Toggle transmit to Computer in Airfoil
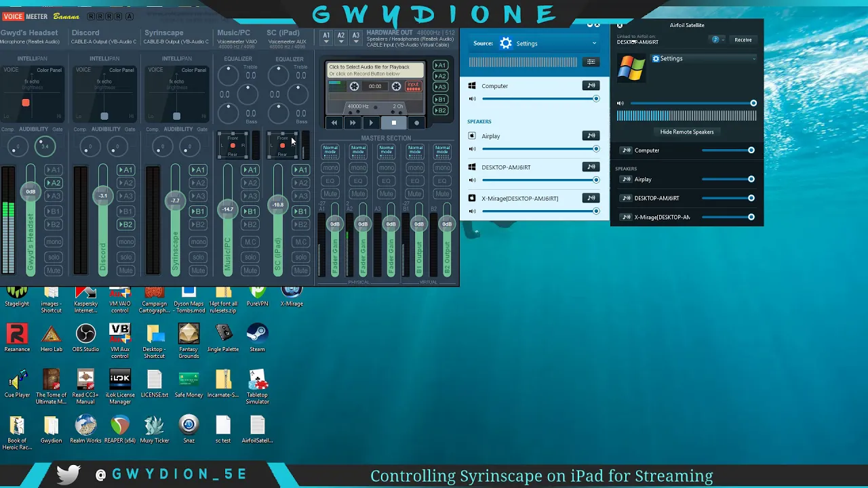 [x=591, y=85]
